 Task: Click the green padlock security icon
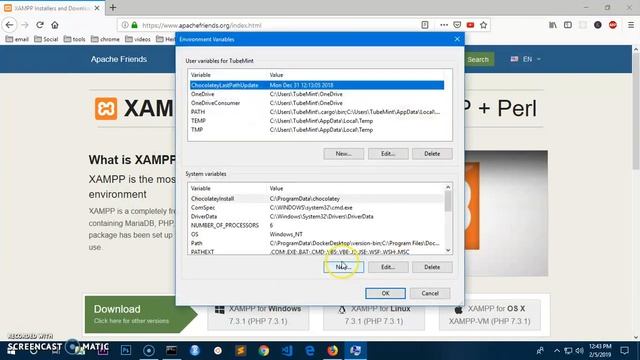134,25
